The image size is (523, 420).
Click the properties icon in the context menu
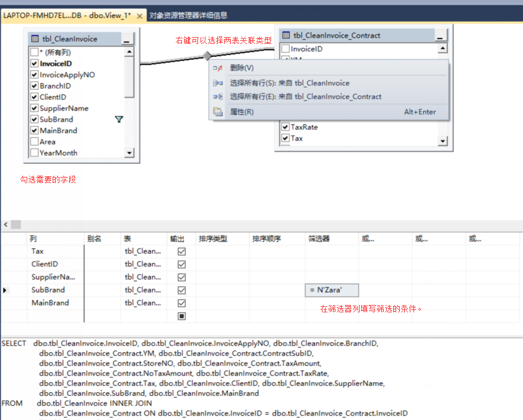click(x=218, y=112)
